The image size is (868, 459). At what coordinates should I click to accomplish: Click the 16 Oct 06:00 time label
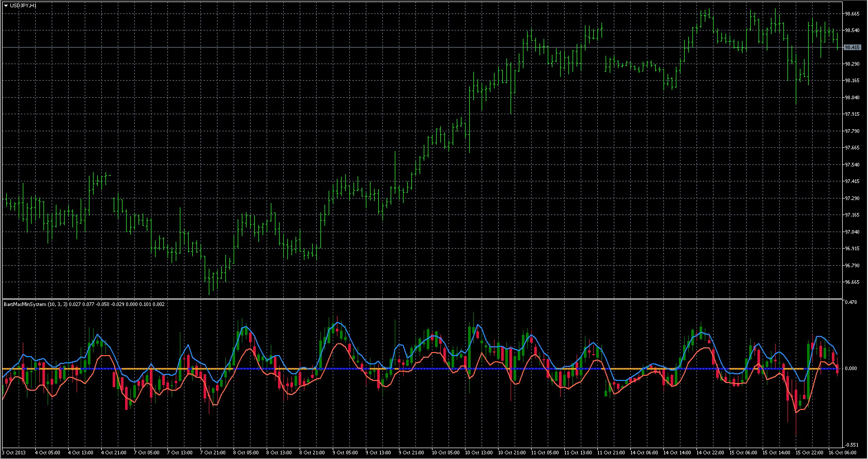[842, 453]
